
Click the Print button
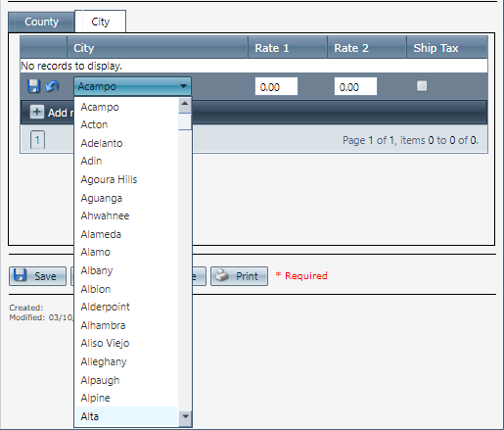coord(239,276)
